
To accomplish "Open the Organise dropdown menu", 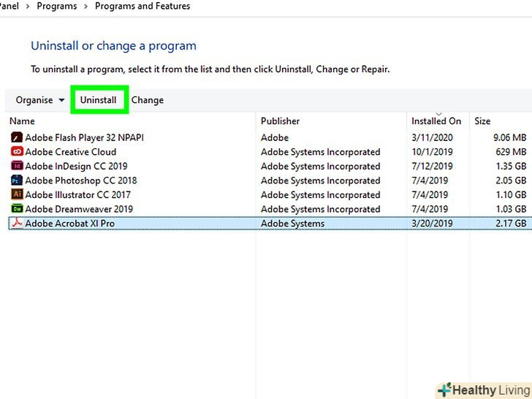I will click(x=40, y=100).
